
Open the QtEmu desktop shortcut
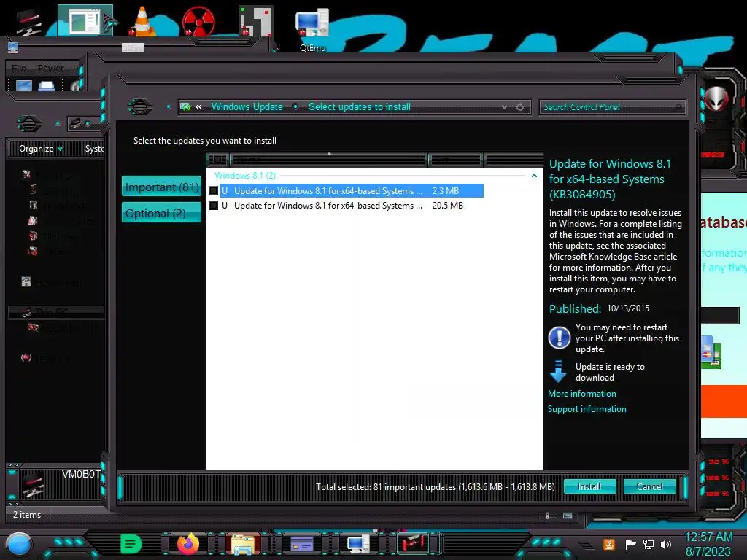(x=312, y=28)
